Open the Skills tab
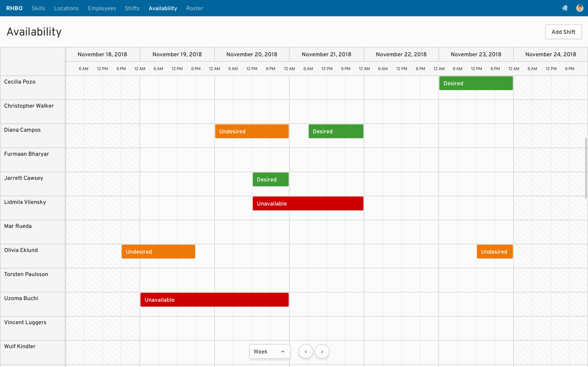Image resolution: width=588 pixels, height=367 pixels. coord(38,8)
